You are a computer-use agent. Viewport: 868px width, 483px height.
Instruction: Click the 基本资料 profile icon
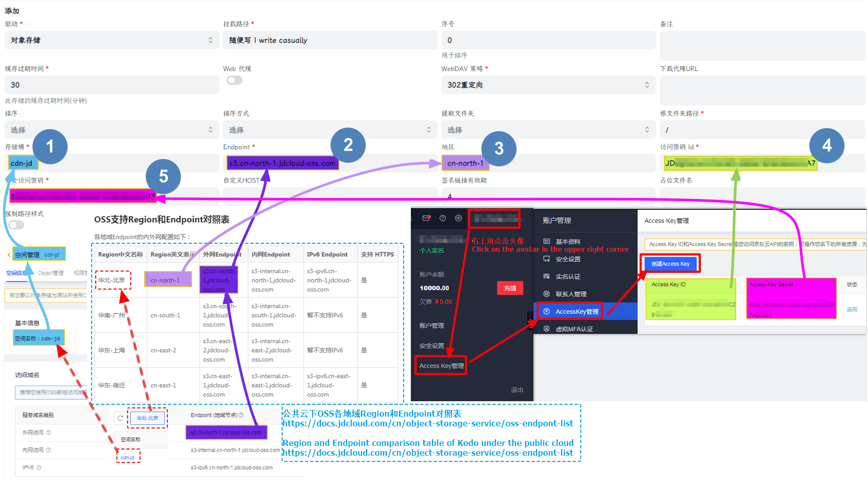pos(547,241)
